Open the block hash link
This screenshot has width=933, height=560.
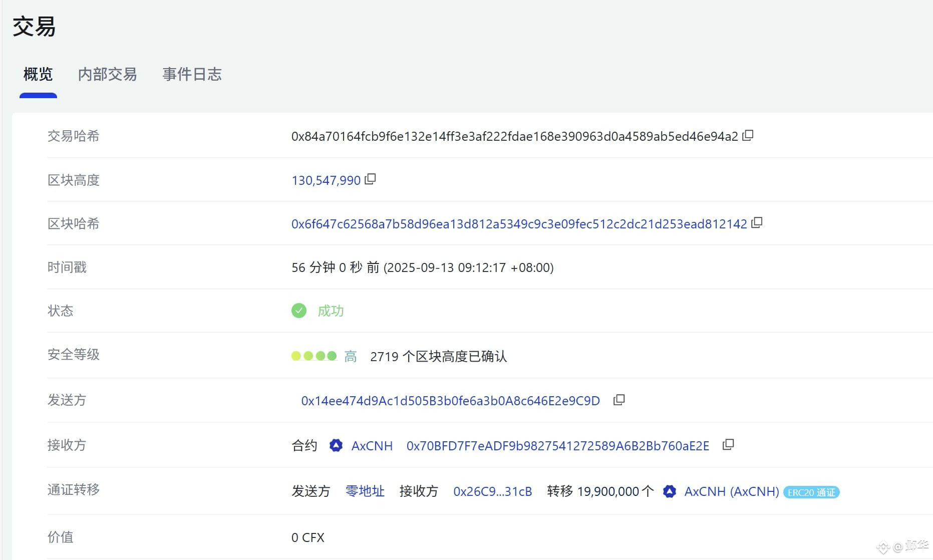(519, 224)
